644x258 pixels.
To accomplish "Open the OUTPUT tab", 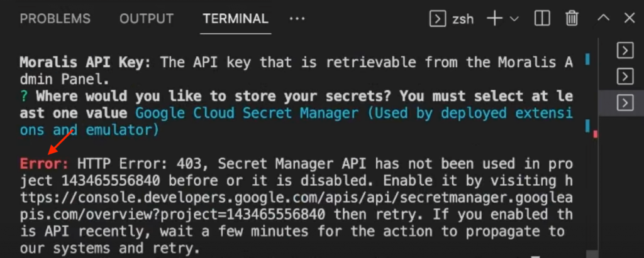I will click(146, 19).
